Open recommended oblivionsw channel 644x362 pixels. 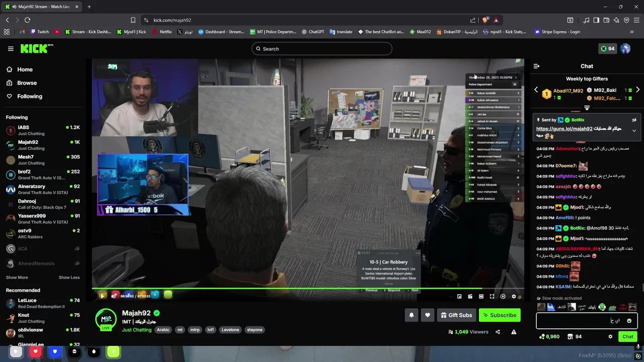(x=43, y=333)
